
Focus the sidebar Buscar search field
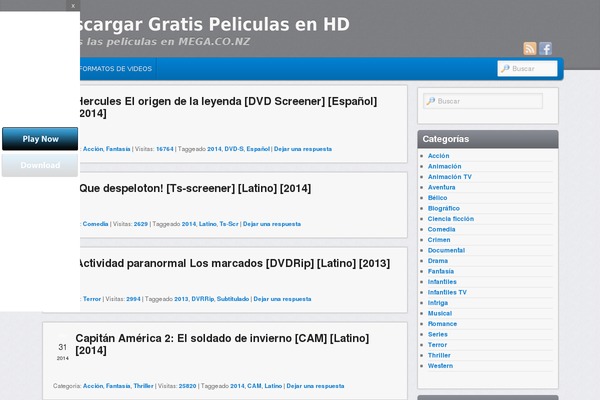483,101
